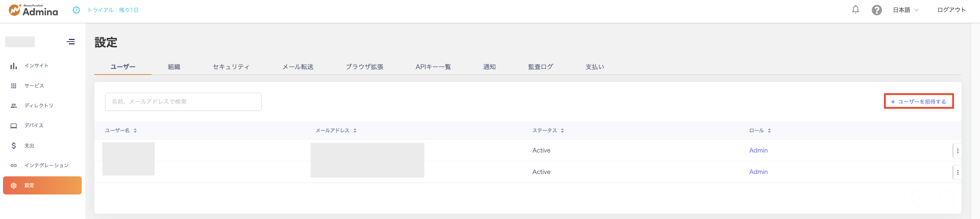Click the ログアウト link
The width and height of the screenshot is (980, 219).
tap(951, 10)
